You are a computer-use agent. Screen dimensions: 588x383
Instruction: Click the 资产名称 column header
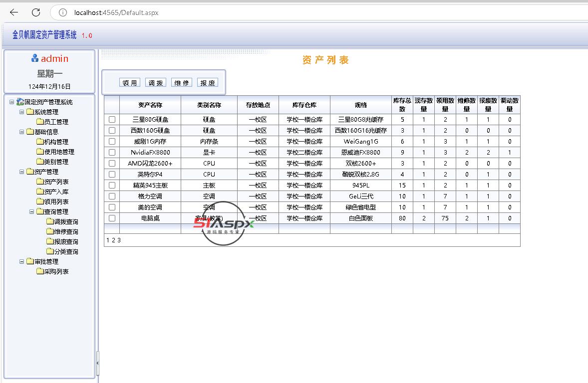tap(150, 105)
